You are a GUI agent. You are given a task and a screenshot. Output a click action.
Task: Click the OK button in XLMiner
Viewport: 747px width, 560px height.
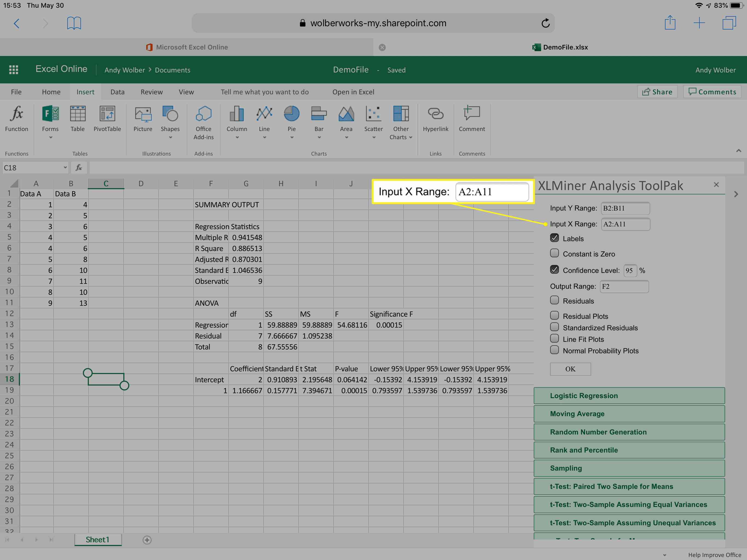569,369
